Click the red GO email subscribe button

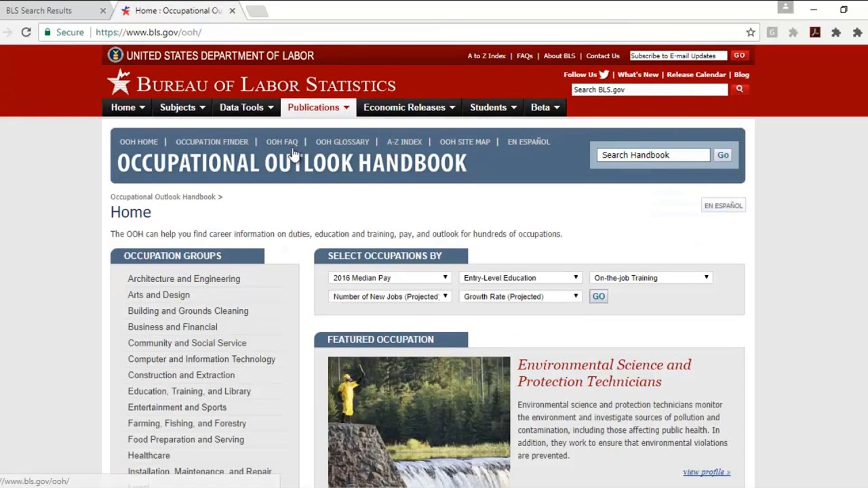739,56
